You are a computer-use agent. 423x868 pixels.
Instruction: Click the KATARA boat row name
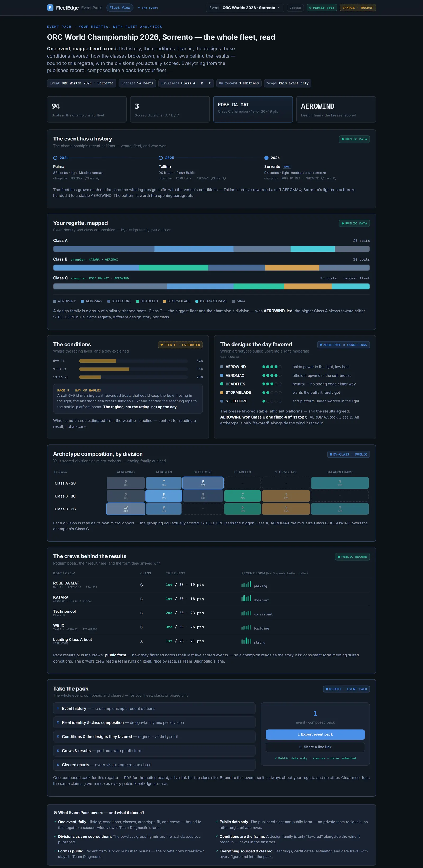pyautogui.click(x=61, y=597)
